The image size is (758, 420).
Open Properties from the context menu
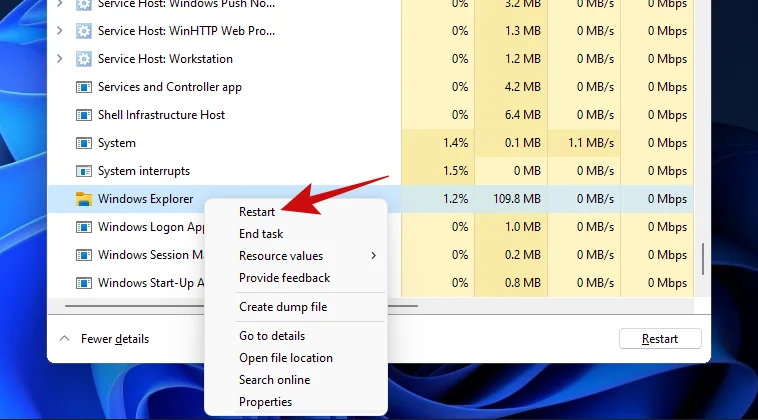[x=265, y=402]
